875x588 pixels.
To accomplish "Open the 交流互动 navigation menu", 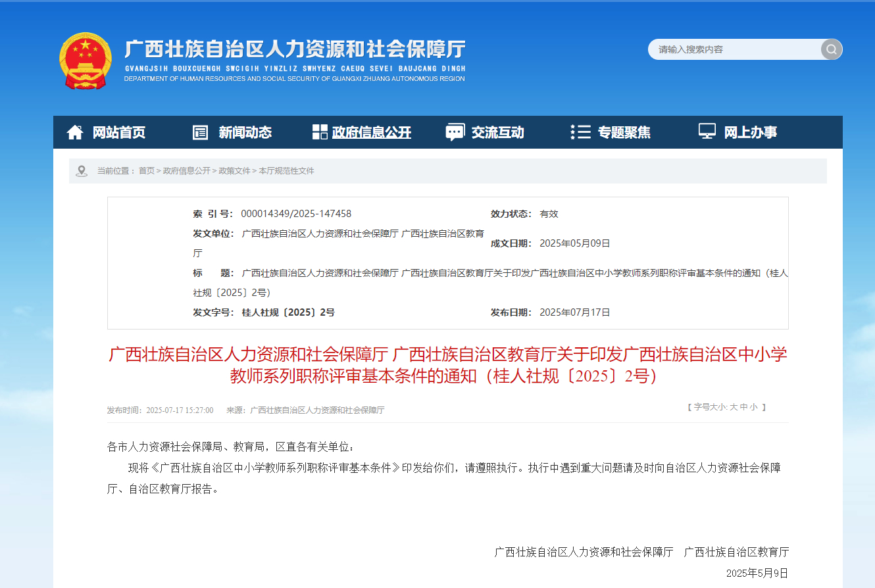I will pyautogui.click(x=498, y=132).
